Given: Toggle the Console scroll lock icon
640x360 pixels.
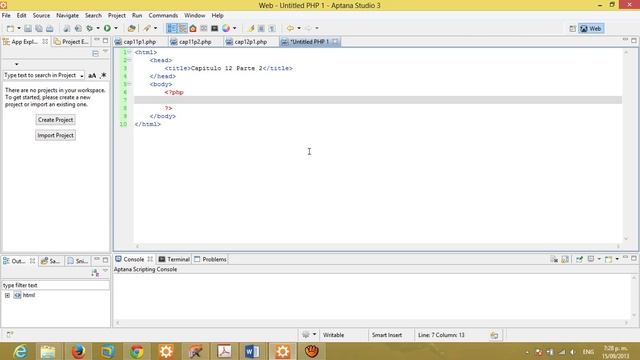Looking at the screenshot, I should (x=565, y=259).
